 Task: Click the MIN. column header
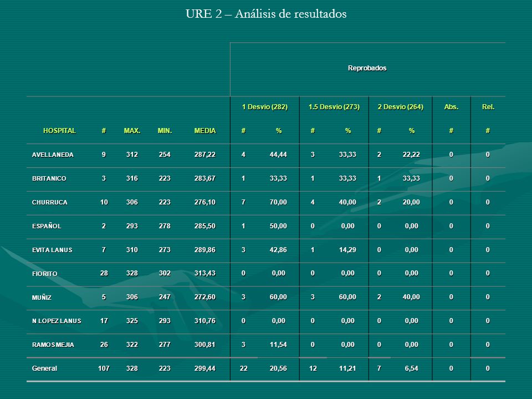tap(165, 131)
